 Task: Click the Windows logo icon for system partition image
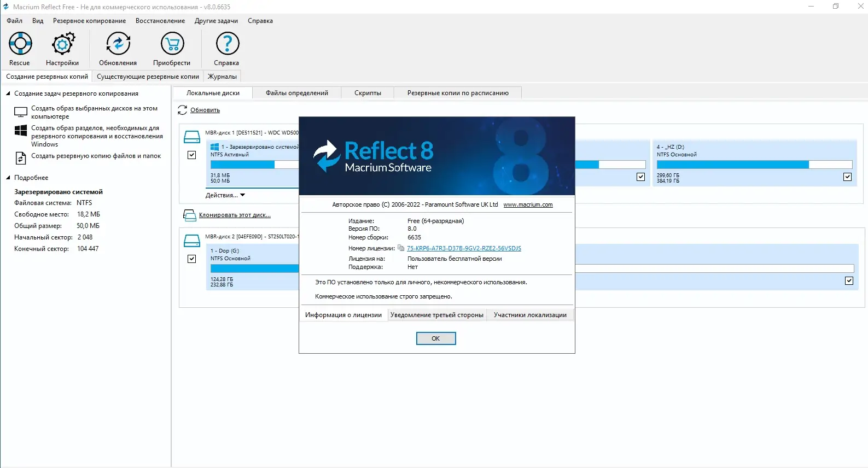coord(21,130)
